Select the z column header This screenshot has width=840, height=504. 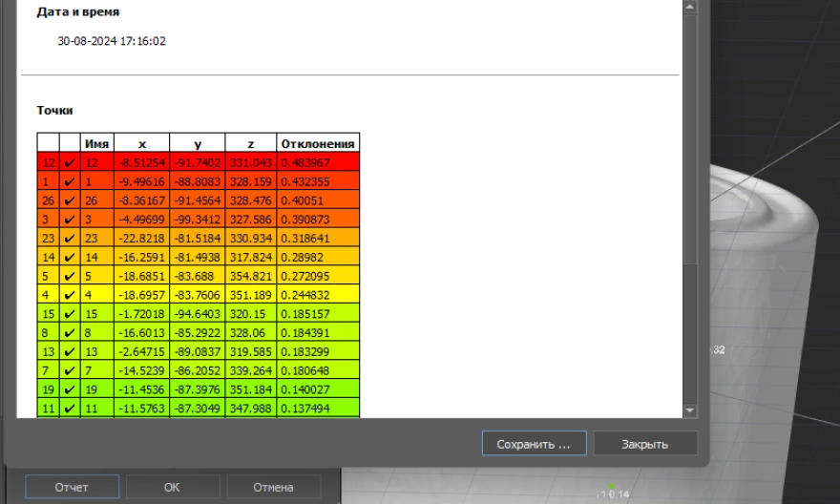click(250, 143)
